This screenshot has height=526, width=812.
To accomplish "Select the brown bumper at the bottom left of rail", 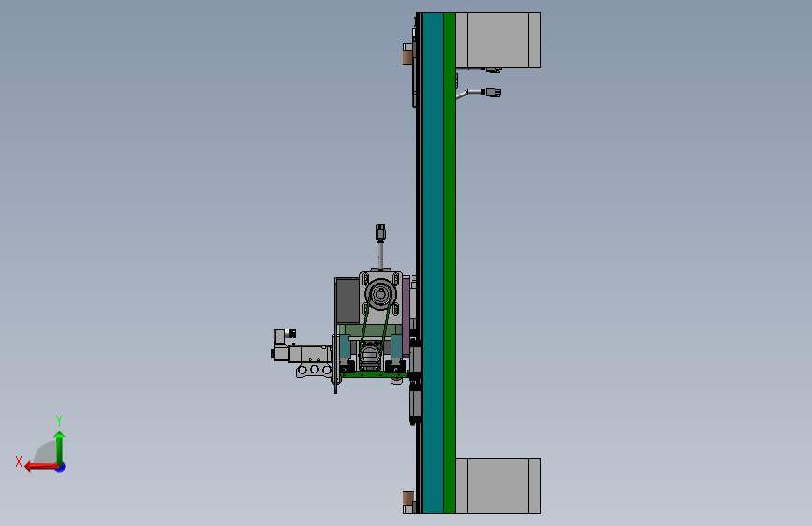I will tap(408, 500).
